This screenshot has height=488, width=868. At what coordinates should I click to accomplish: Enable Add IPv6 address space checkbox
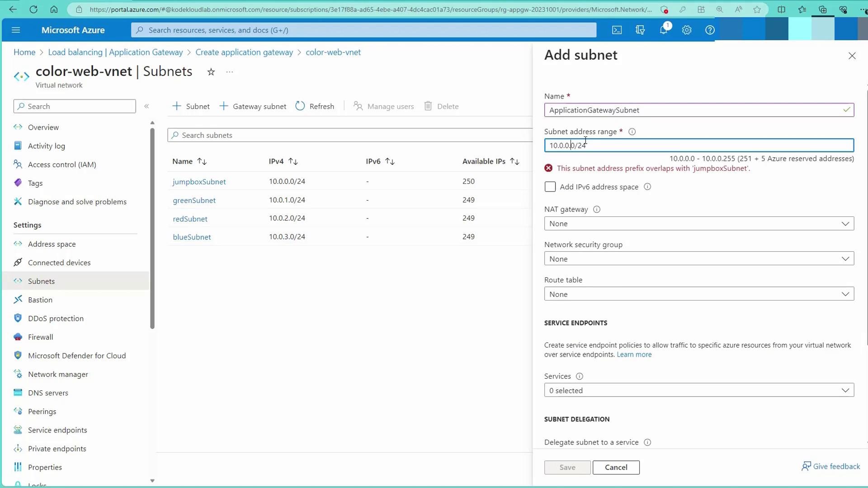pos(550,187)
